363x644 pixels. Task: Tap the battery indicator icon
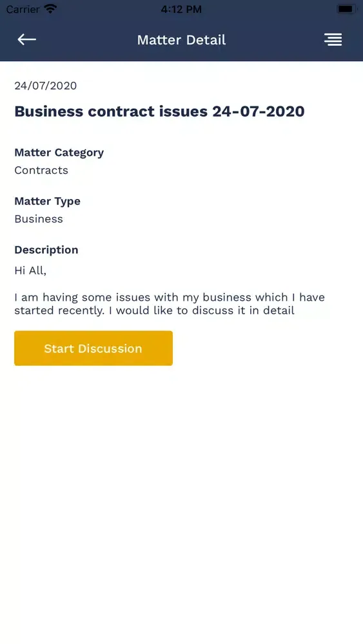click(346, 8)
